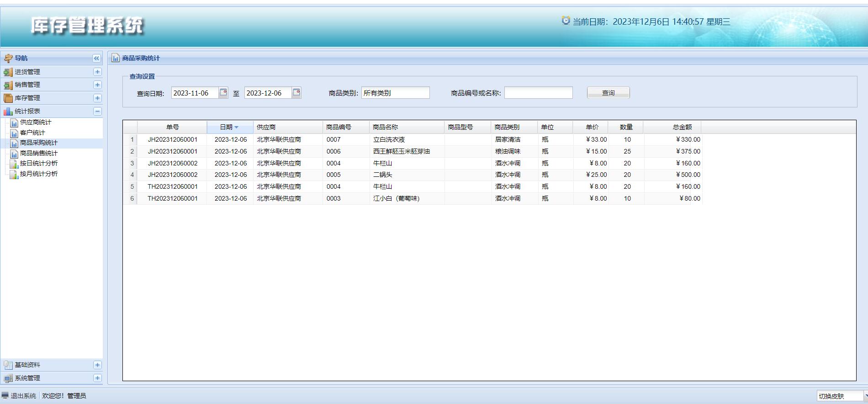Click the 供应商统计 chart icon
The width and height of the screenshot is (868, 404).
coord(14,122)
